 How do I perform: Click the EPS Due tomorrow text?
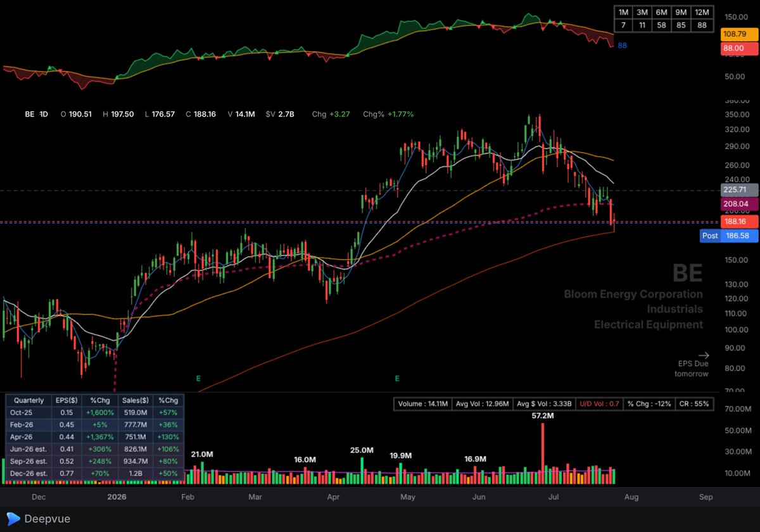click(692, 369)
